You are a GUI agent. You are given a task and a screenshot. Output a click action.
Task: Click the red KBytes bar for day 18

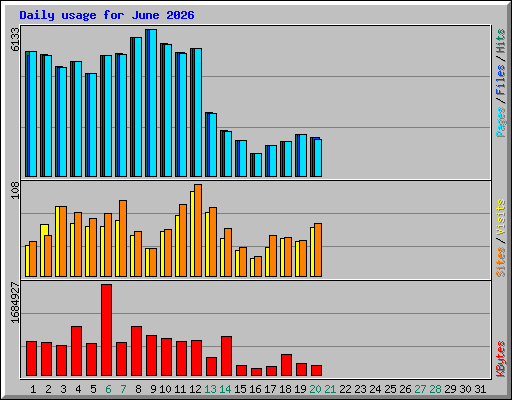[x=287, y=365]
